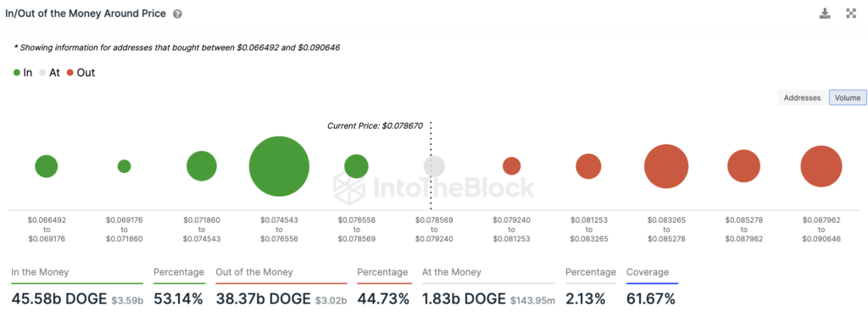Viewport: 868px width, 328px height.
Task: Toggle the gray At legend item
Action: 48,72
